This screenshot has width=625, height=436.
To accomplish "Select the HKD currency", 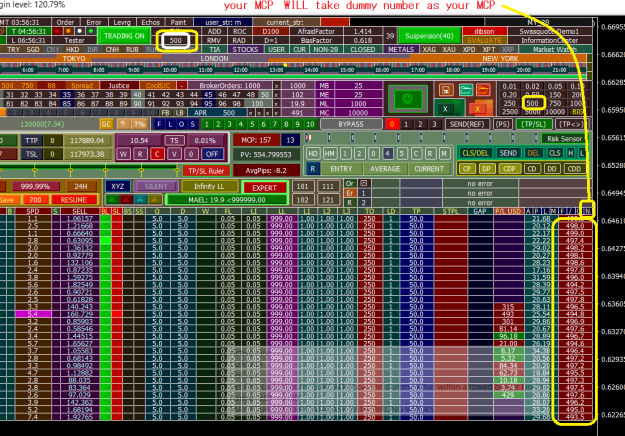I will click(x=73, y=49).
